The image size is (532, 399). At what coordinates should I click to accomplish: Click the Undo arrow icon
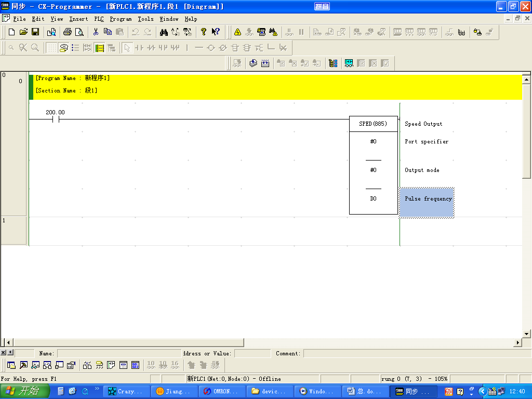(x=136, y=32)
